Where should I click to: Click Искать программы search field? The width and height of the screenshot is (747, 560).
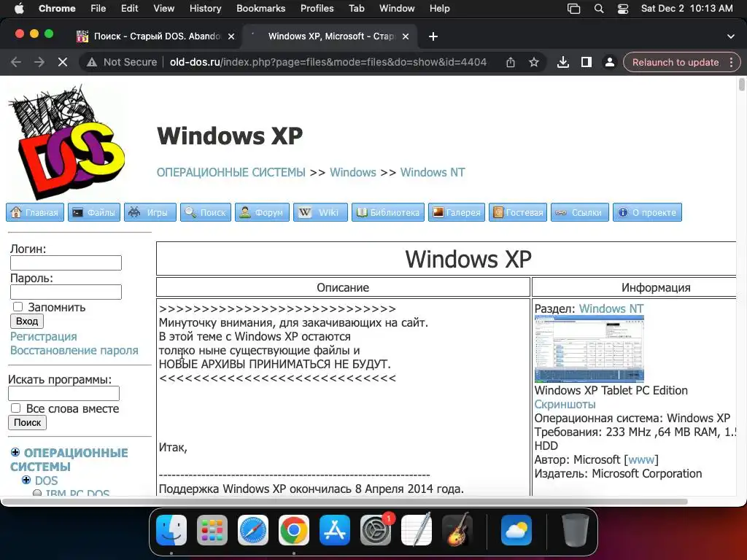pyautogui.click(x=64, y=393)
